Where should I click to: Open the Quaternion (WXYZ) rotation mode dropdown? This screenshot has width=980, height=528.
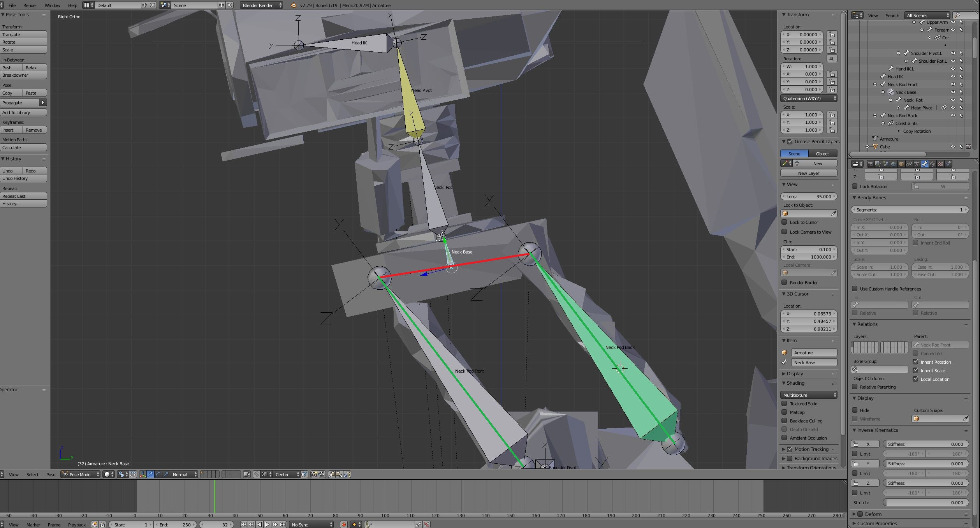pos(809,99)
